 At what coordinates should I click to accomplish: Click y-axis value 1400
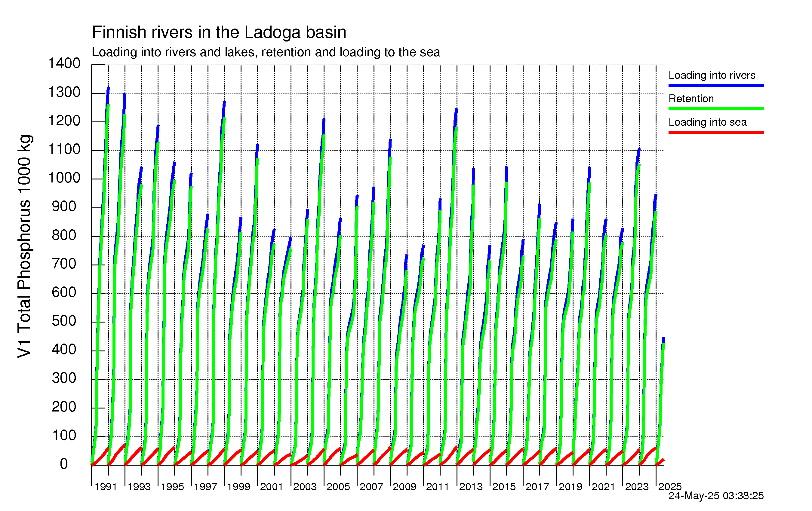pos(64,63)
